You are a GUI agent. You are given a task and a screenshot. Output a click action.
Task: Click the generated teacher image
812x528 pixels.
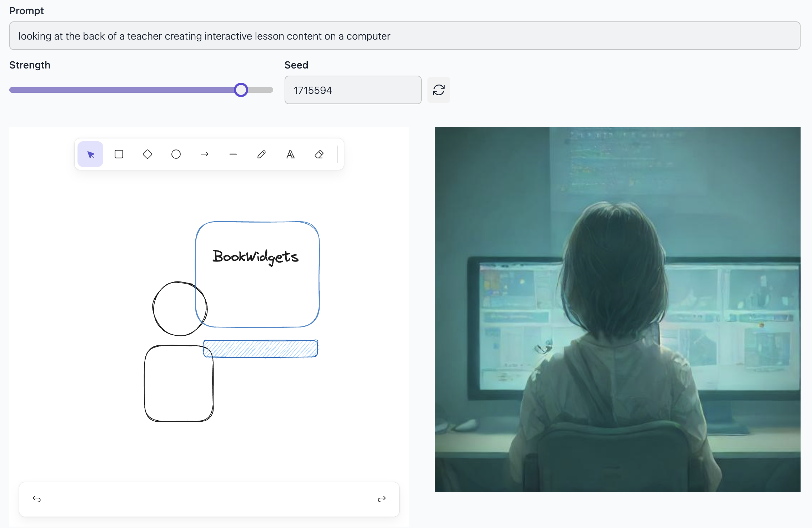617,309
